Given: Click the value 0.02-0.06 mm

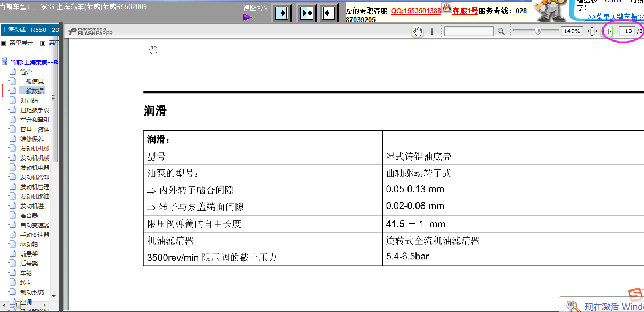Looking at the screenshot, I should pos(415,206).
